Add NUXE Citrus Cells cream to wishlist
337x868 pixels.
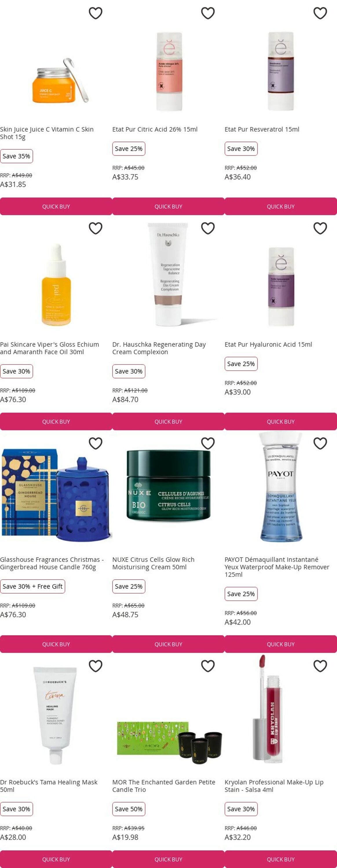point(208,443)
